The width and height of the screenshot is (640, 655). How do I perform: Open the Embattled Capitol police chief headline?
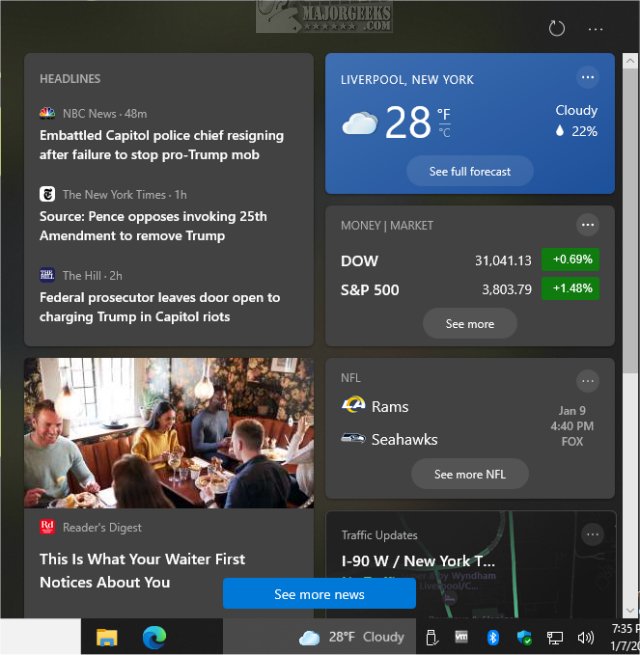pyautogui.click(x=162, y=145)
